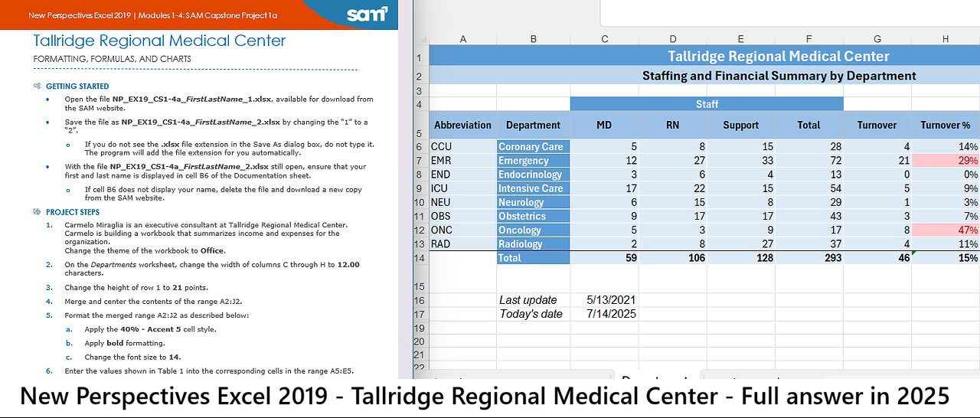
Task: Select the Emergency department cell
Action: (x=533, y=160)
